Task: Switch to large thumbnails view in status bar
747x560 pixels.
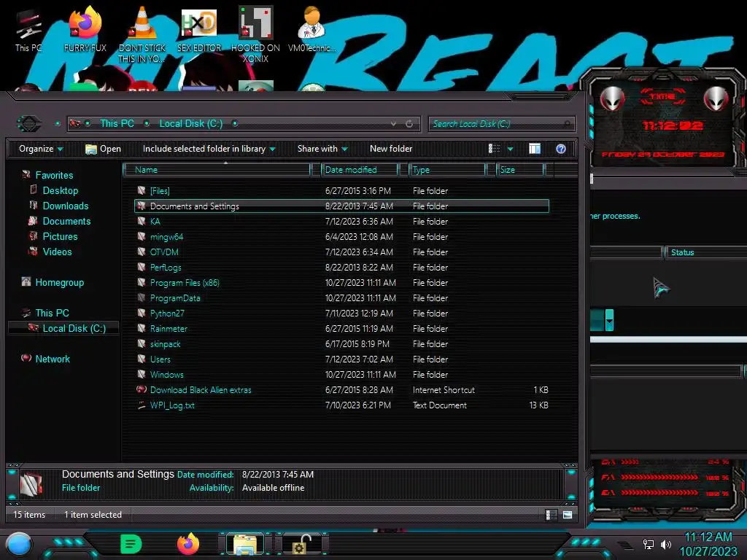Action: coord(568,515)
